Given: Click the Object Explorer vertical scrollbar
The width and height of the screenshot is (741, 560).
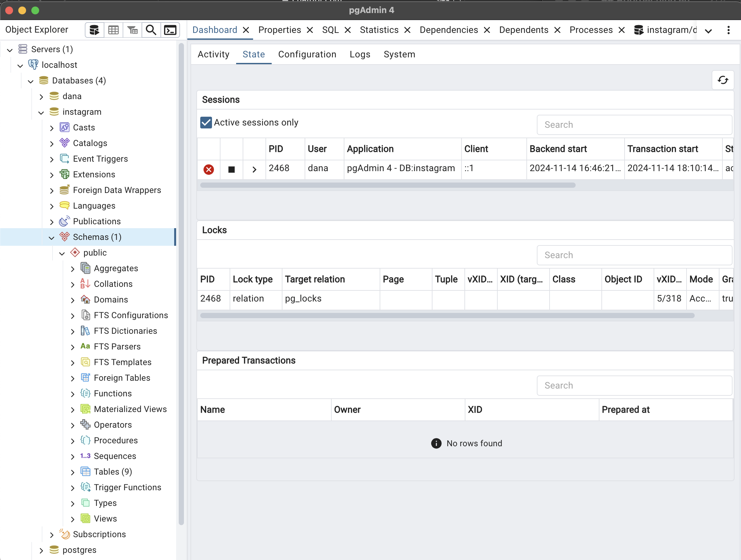Looking at the screenshot, I should point(181,285).
